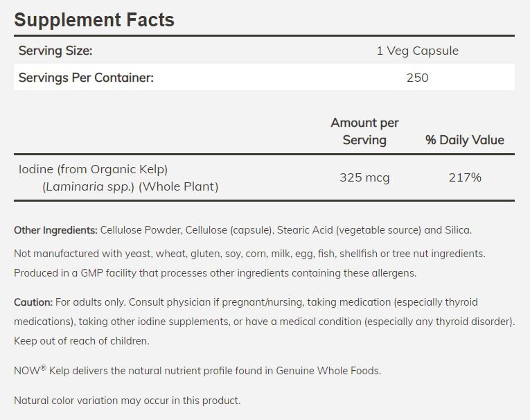Click the % Daily Value column header
Screen dimensions: 530x420
pos(464,140)
